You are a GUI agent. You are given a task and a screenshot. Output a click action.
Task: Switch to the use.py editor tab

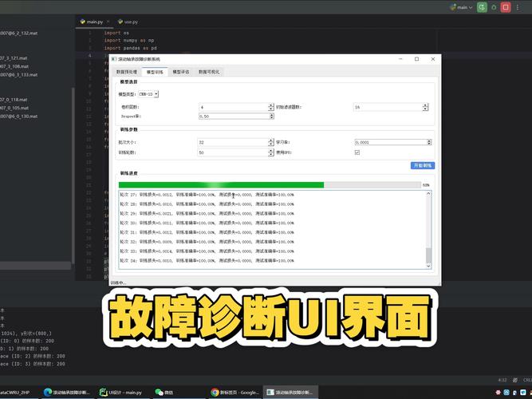point(128,22)
